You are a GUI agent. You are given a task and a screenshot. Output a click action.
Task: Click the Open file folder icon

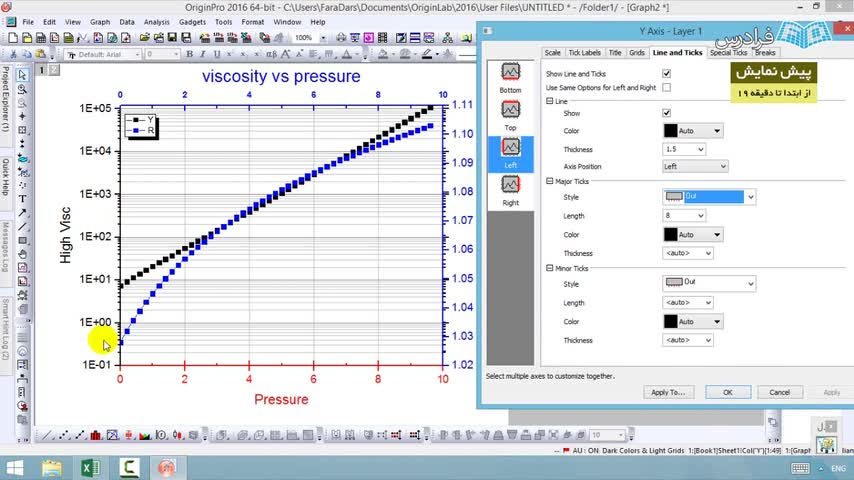point(144,38)
